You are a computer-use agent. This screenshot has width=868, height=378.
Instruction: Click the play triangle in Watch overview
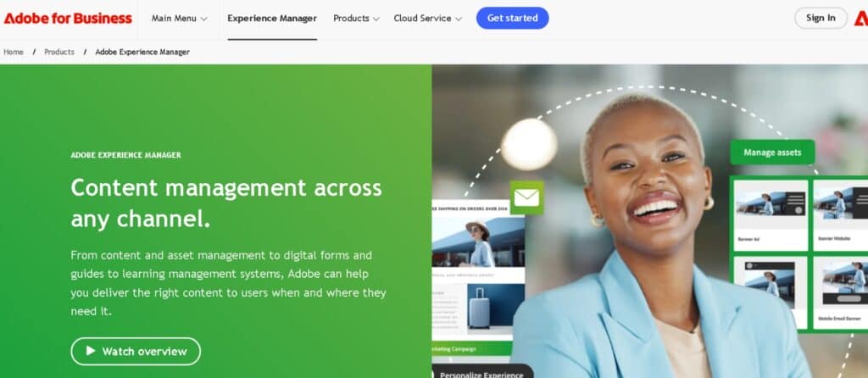pos(91,351)
